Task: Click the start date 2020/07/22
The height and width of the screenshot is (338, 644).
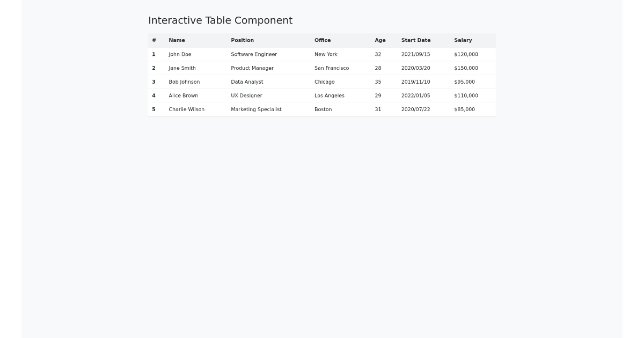Action: (424, 109)
